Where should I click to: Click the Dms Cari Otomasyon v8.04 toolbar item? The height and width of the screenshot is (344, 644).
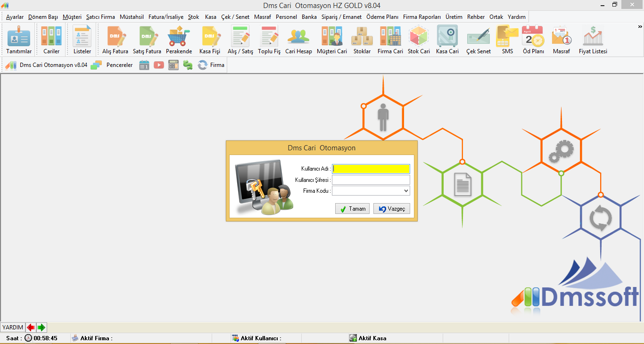(x=46, y=65)
